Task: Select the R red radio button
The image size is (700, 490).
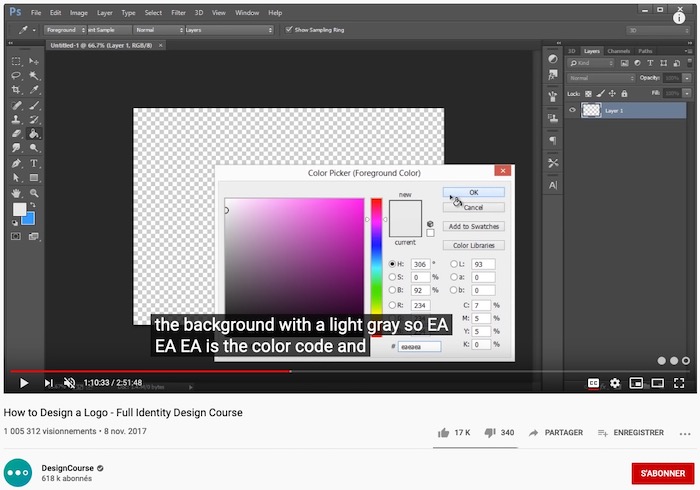Action: (x=392, y=305)
